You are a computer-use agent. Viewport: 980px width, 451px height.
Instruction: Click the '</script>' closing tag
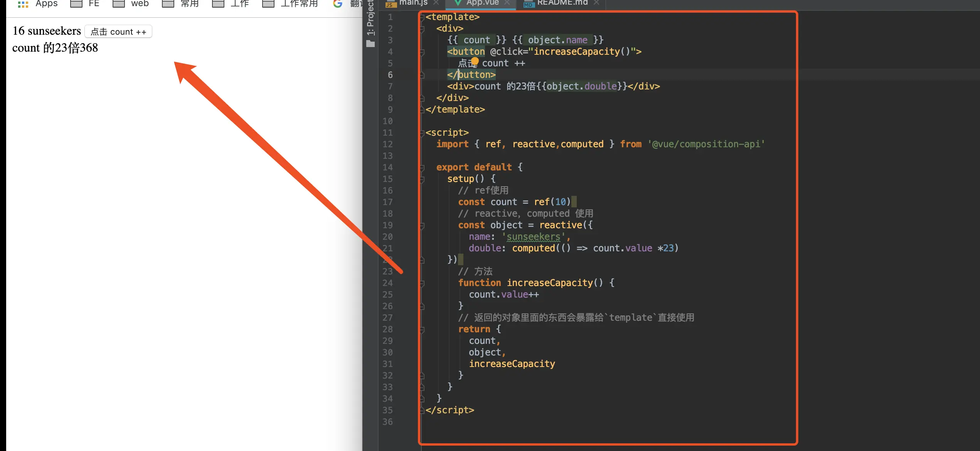pyautogui.click(x=450, y=410)
